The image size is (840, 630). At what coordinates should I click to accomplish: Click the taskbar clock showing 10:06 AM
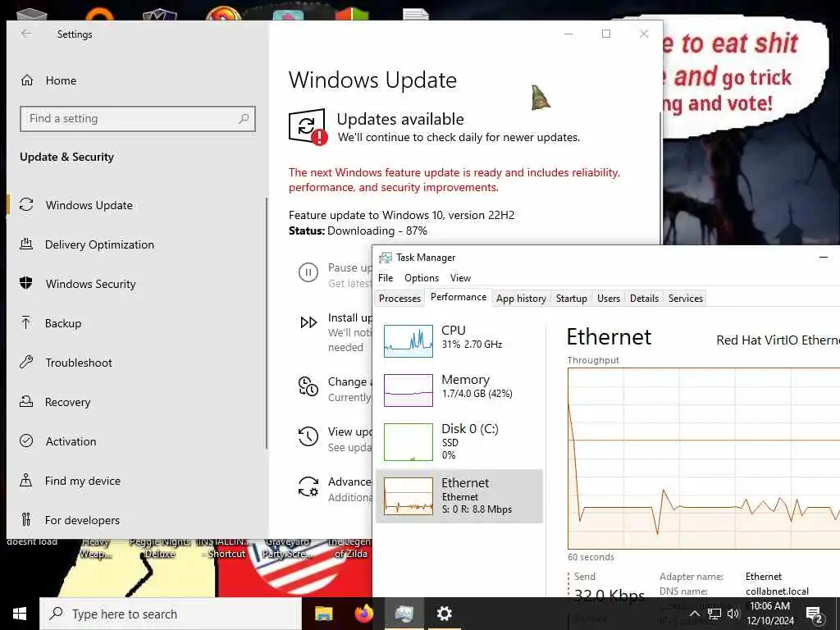(x=769, y=614)
